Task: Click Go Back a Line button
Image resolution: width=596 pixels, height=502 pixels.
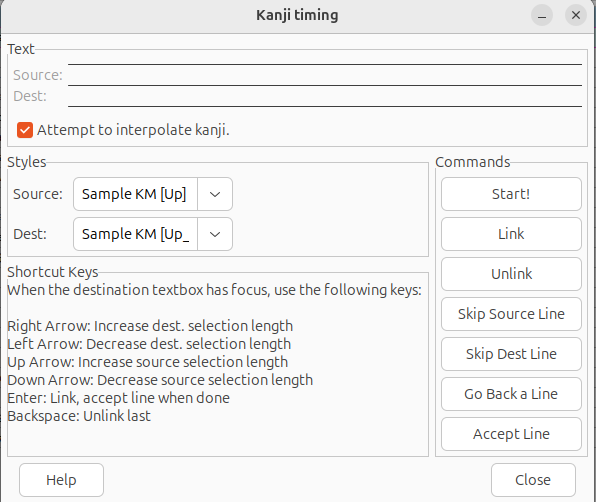Action: tap(511, 394)
